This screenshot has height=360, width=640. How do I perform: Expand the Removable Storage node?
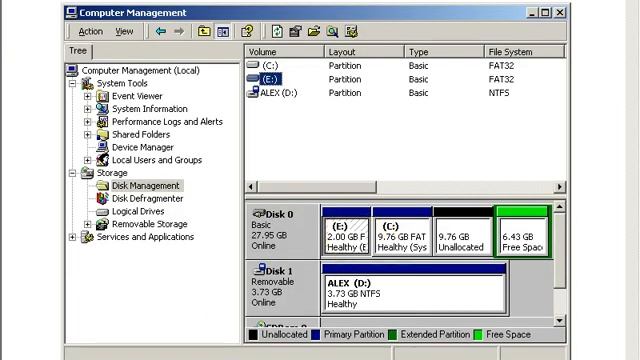pos(87,224)
